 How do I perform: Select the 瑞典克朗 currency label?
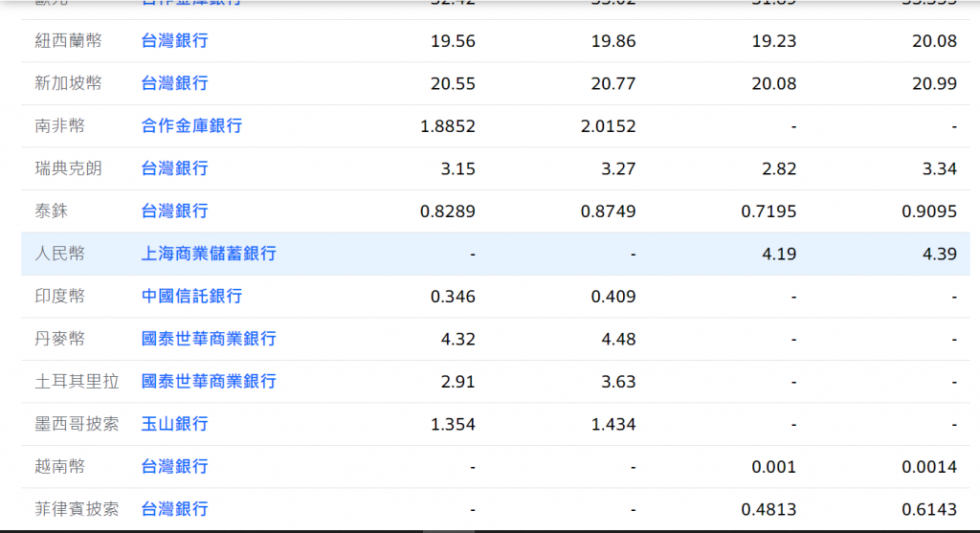point(68,168)
